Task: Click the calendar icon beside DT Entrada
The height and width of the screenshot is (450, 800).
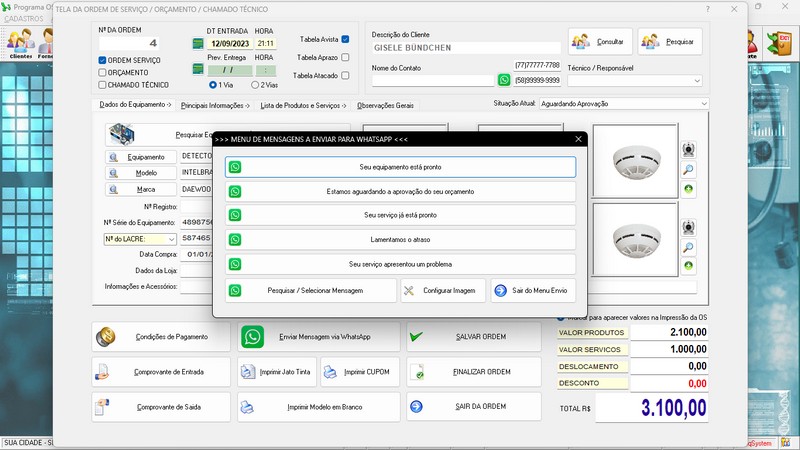Action: pos(198,44)
